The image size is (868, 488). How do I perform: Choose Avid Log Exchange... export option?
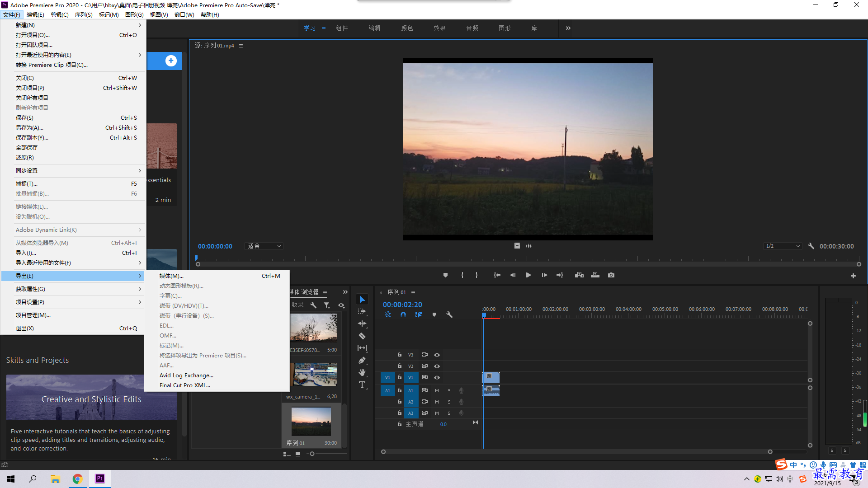[x=217, y=375]
